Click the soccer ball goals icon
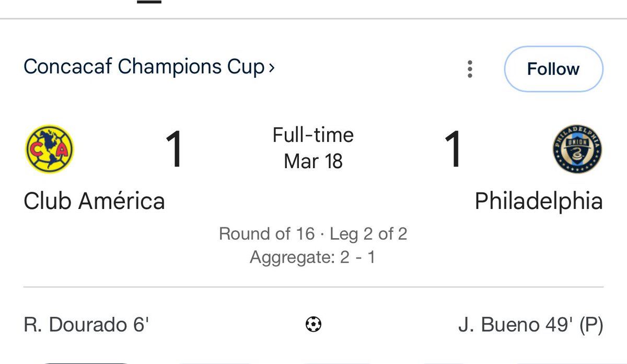This screenshot has height=364, width=627. pos(313,325)
